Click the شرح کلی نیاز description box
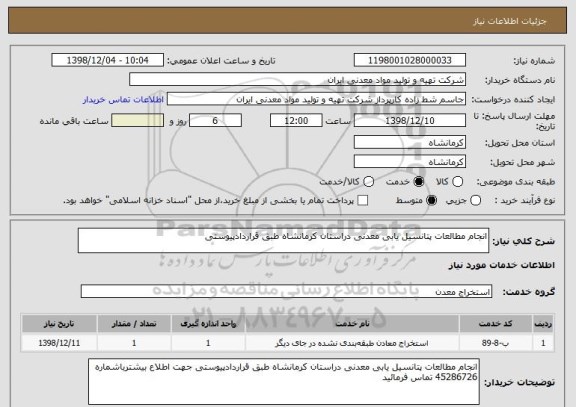The height and width of the screenshot is (407, 576). [x=283, y=241]
